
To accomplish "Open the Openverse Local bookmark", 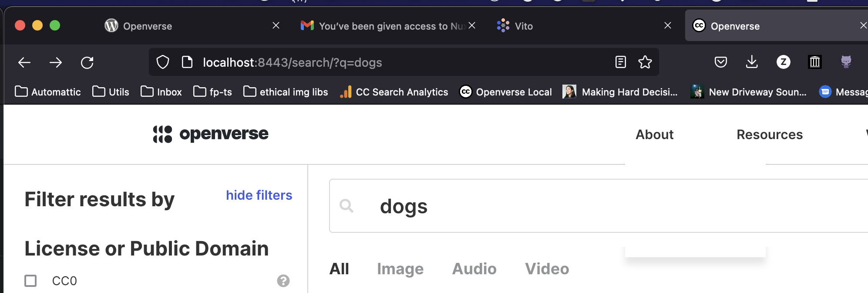I will (x=506, y=92).
